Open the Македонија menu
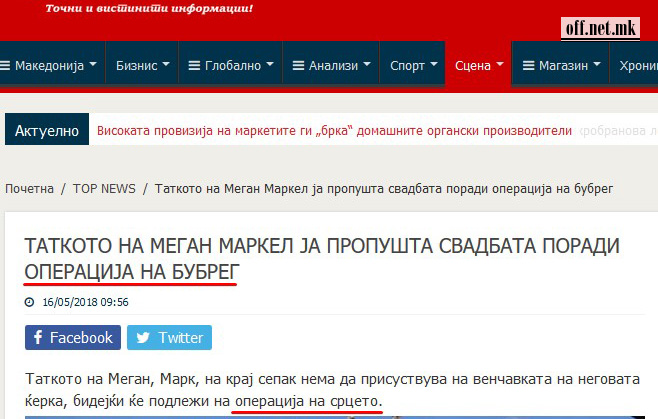The image size is (658, 419). [52, 65]
